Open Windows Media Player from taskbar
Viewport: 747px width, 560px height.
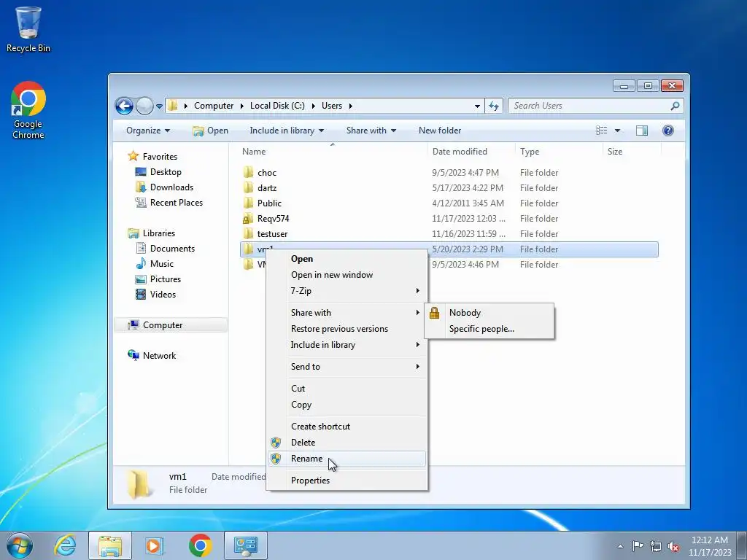(154, 545)
